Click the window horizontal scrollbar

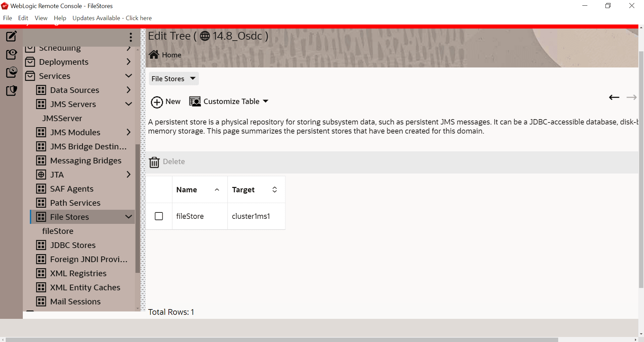click(x=282, y=340)
